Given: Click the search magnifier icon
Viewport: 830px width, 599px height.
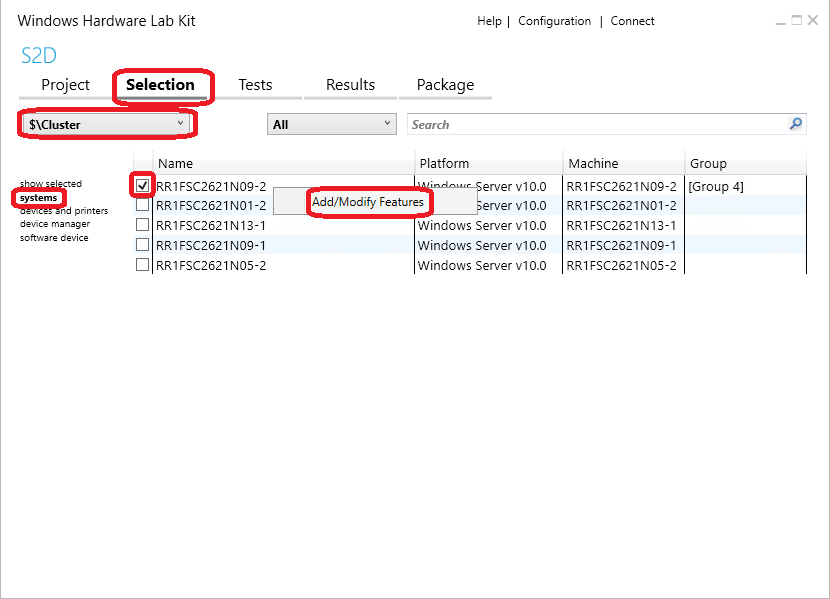Looking at the screenshot, I should coord(795,123).
